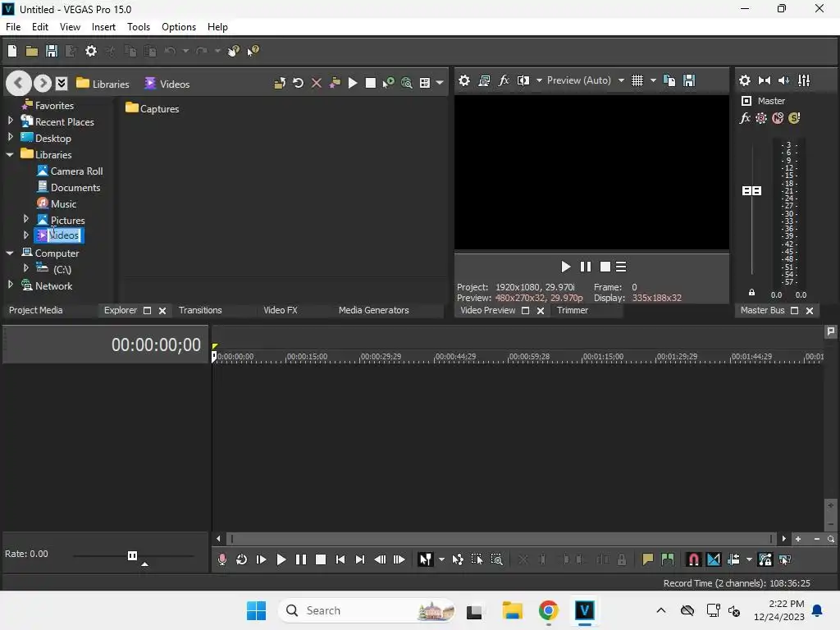Image resolution: width=840 pixels, height=630 pixels.
Task: Toggle Explorer Auto Preview
Action: click(x=388, y=83)
